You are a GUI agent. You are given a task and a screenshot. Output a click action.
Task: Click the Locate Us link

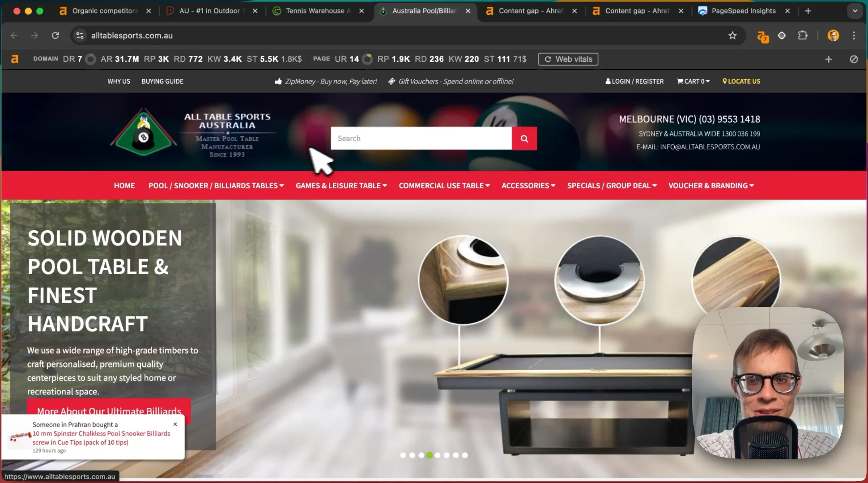point(741,81)
